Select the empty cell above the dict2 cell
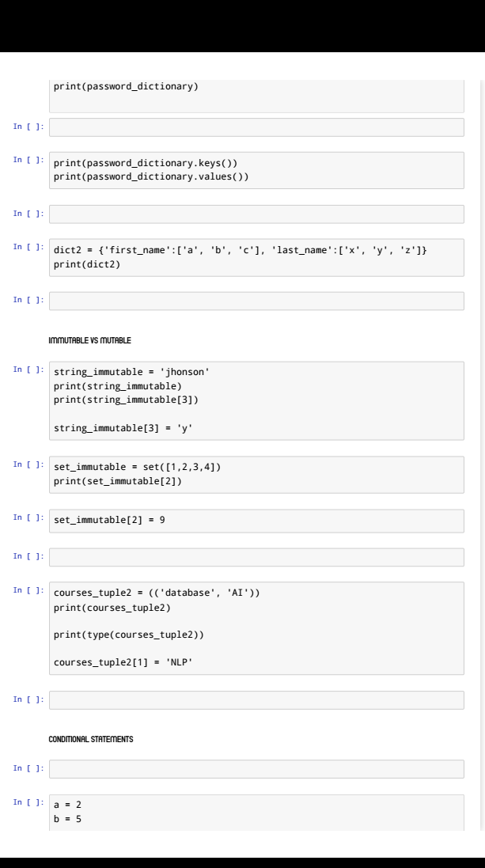Viewport: 485px width, 868px height. click(256, 214)
